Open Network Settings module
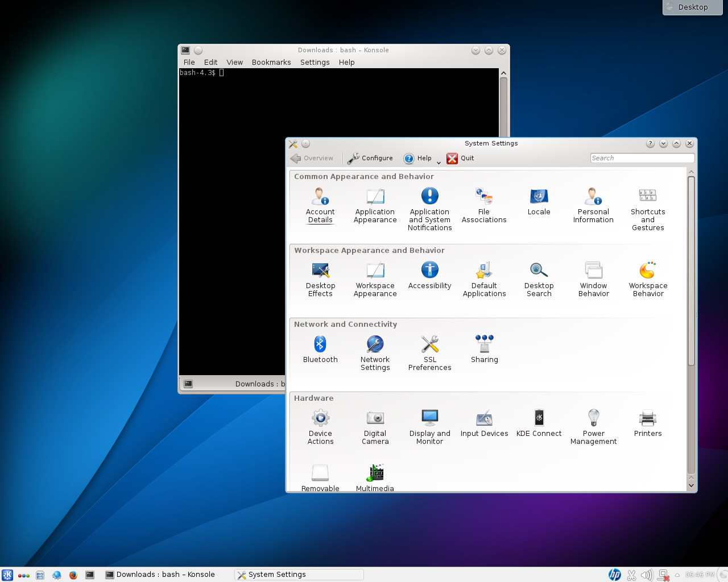The width and height of the screenshot is (728, 582). tap(375, 354)
